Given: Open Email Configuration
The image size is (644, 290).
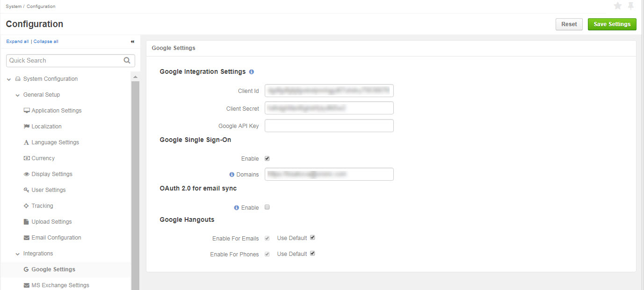Looking at the screenshot, I should [57, 238].
